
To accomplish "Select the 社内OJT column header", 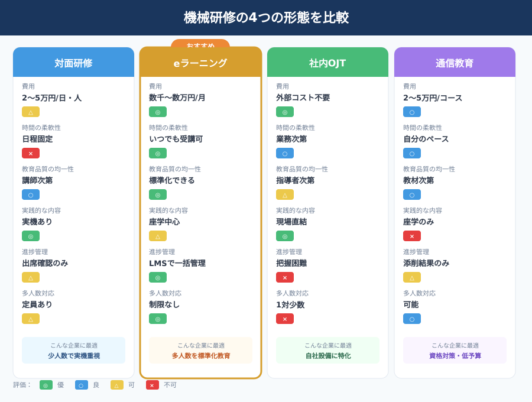I will [x=327, y=63].
